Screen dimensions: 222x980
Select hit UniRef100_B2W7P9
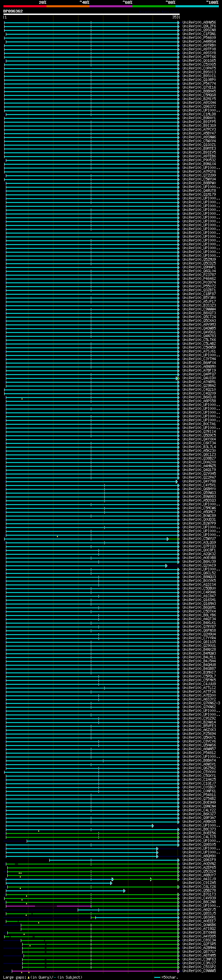click(x=199, y=523)
